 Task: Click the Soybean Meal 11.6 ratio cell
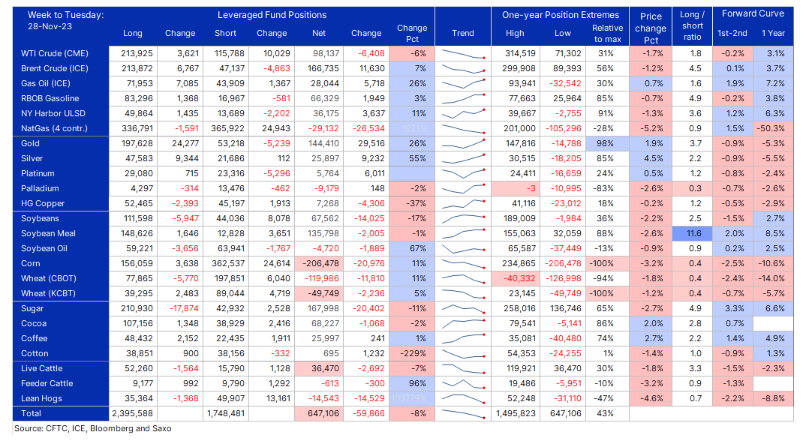(693, 233)
